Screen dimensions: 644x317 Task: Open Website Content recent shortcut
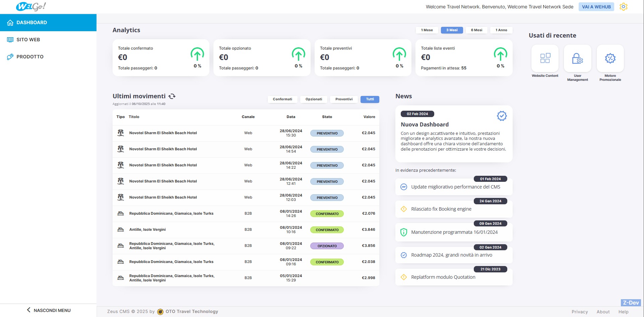[545, 58]
